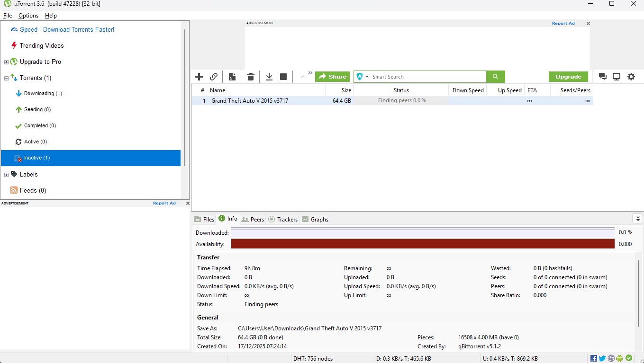Click the Add Torrent plus icon
The width and height of the screenshot is (644, 363).
pos(199,77)
